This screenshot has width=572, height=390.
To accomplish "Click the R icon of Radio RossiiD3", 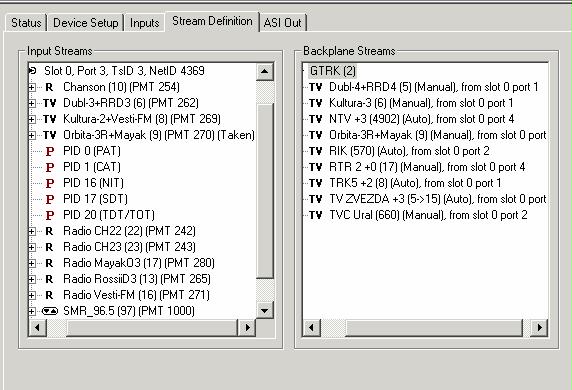I will [49, 279].
